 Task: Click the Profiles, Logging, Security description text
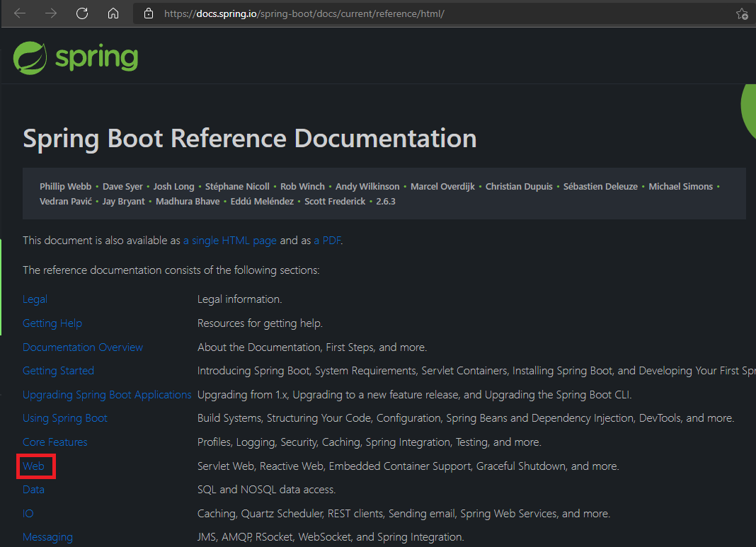pyautogui.click(x=370, y=442)
